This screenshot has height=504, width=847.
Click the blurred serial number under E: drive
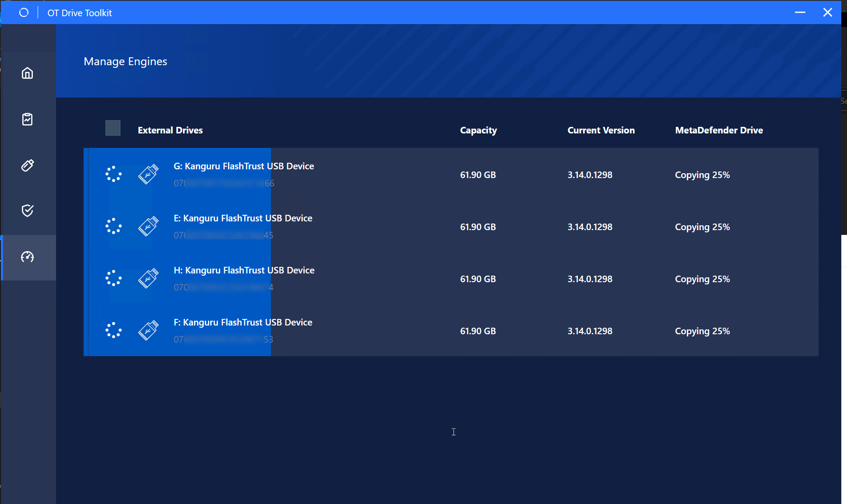coord(224,235)
